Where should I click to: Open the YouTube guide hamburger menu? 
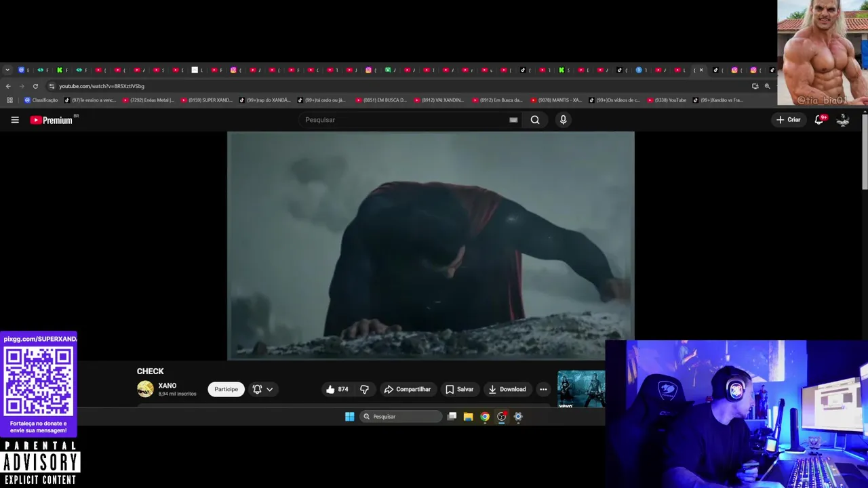pos(15,120)
